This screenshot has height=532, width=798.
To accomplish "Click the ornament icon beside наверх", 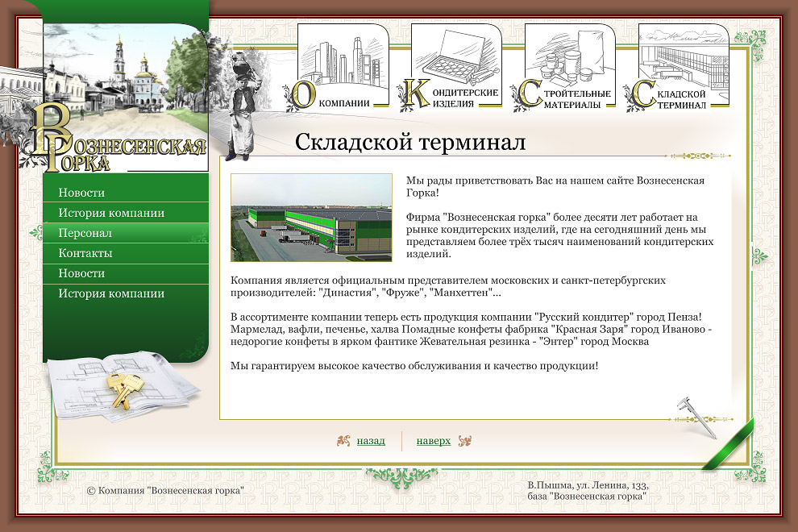I will [463, 441].
